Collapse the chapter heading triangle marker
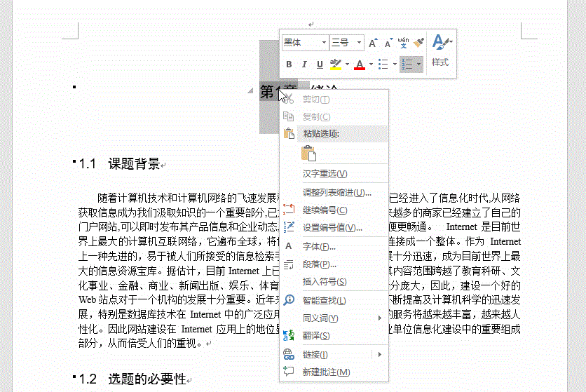586x392 pixels. click(x=250, y=90)
